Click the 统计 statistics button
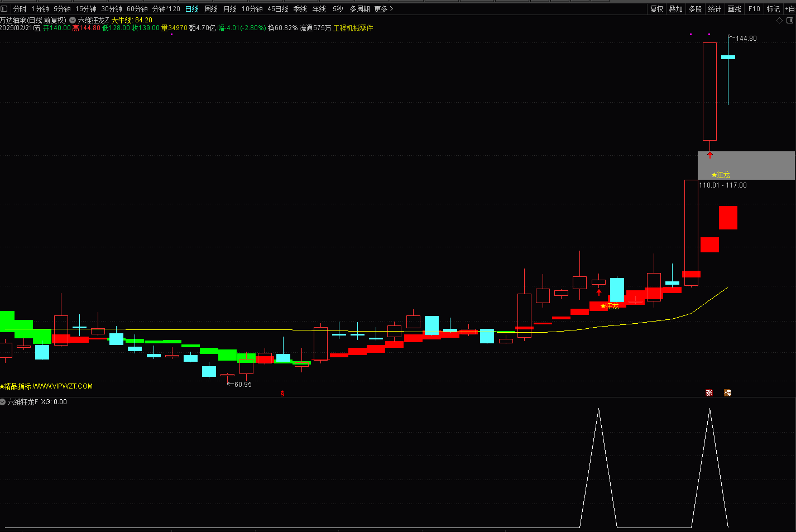 (x=715, y=9)
